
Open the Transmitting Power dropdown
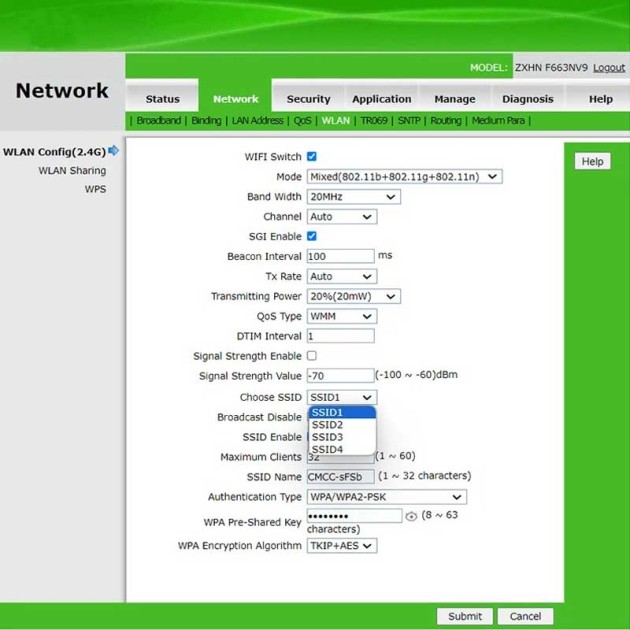353,296
